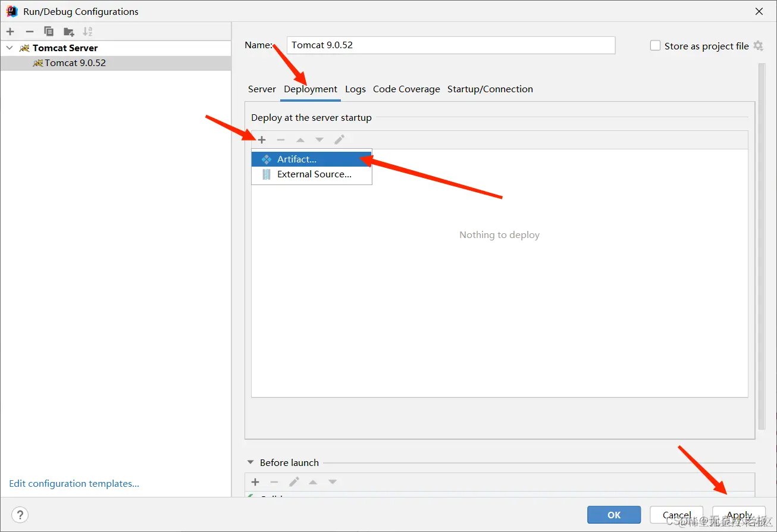The width and height of the screenshot is (777, 532).
Task: Open the Startup/Connection tab
Action: click(x=490, y=89)
